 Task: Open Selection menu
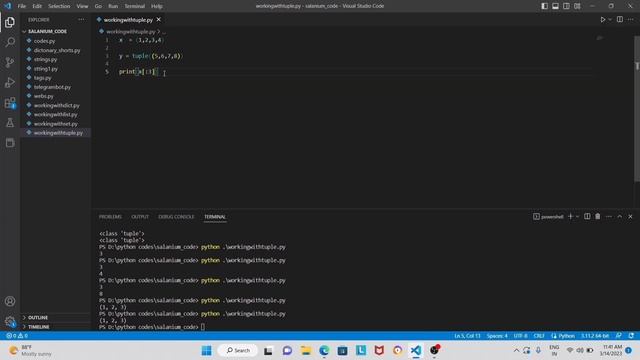click(59, 6)
